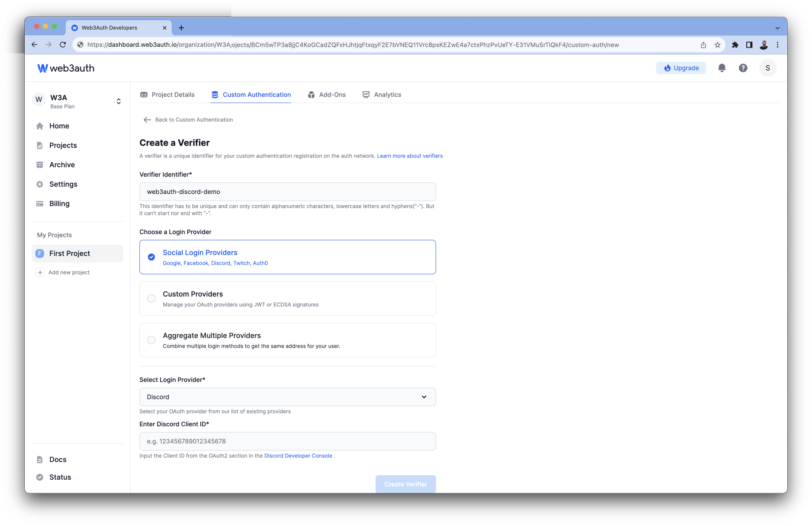Open the Discord login provider dropdown
Viewport: 812px width, 526px height.
[288, 397]
